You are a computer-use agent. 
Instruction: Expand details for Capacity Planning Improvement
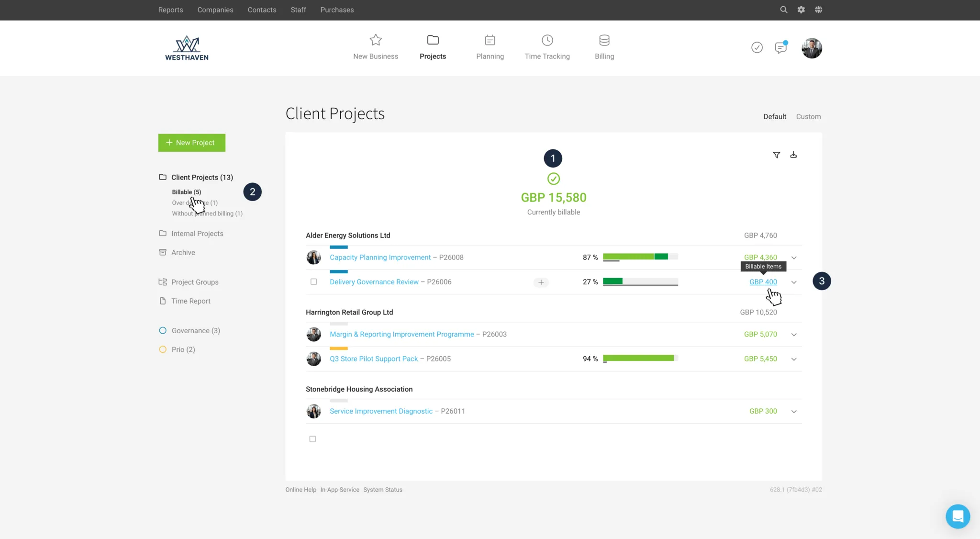pyautogui.click(x=793, y=257)
